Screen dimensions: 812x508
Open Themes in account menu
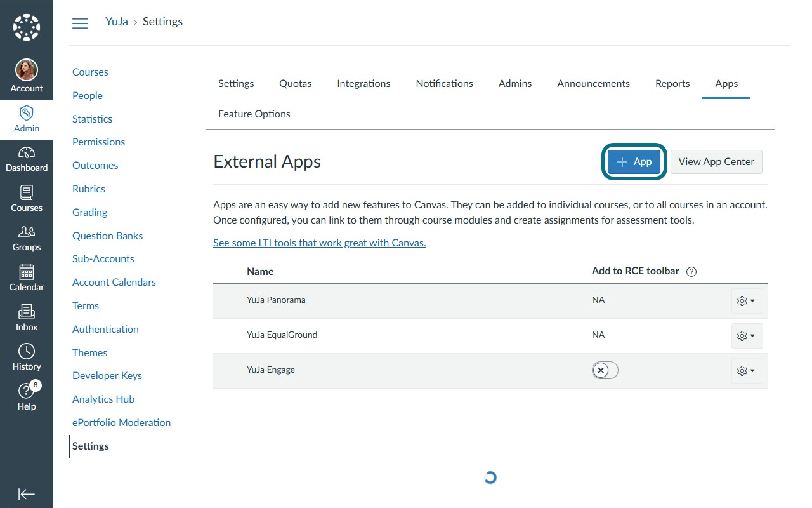pos(89,353)
